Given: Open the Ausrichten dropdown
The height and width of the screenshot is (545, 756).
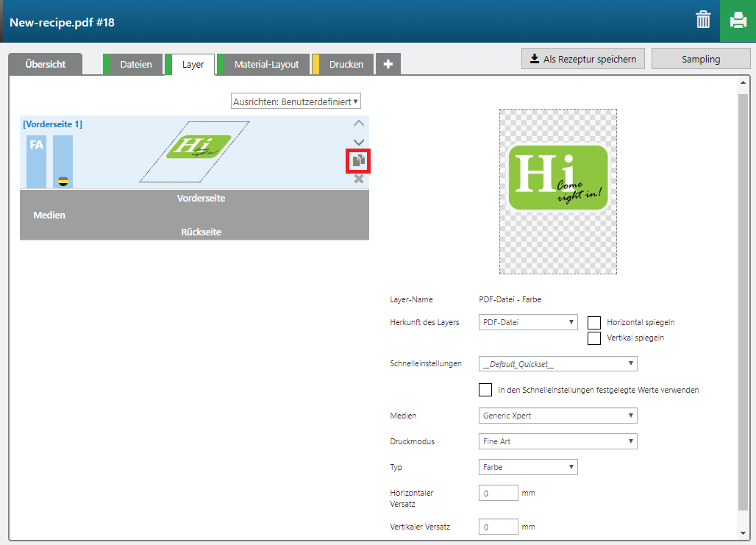Looking at the screenshot, I should pyautogui.click(x=296, y=101).
